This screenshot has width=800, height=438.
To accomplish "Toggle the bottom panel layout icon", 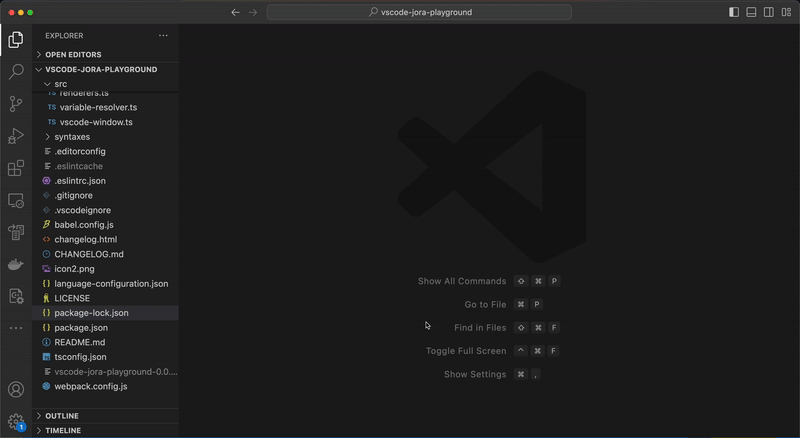I will (751, 12).
